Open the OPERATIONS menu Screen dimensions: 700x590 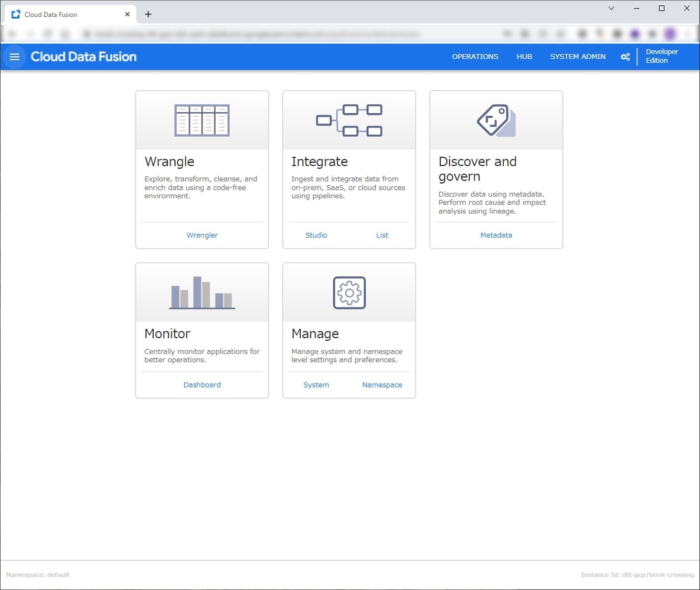click(475, 57)
